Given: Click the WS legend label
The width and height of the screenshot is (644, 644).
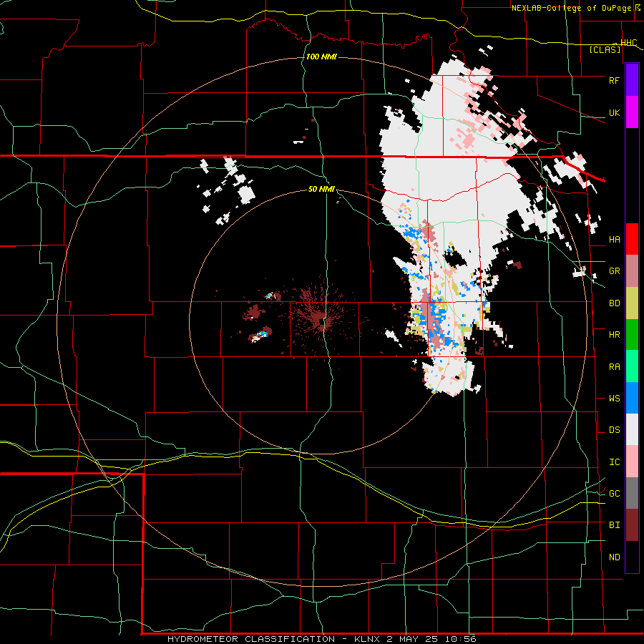Looking at the screenshot, I should click(614, 399).
